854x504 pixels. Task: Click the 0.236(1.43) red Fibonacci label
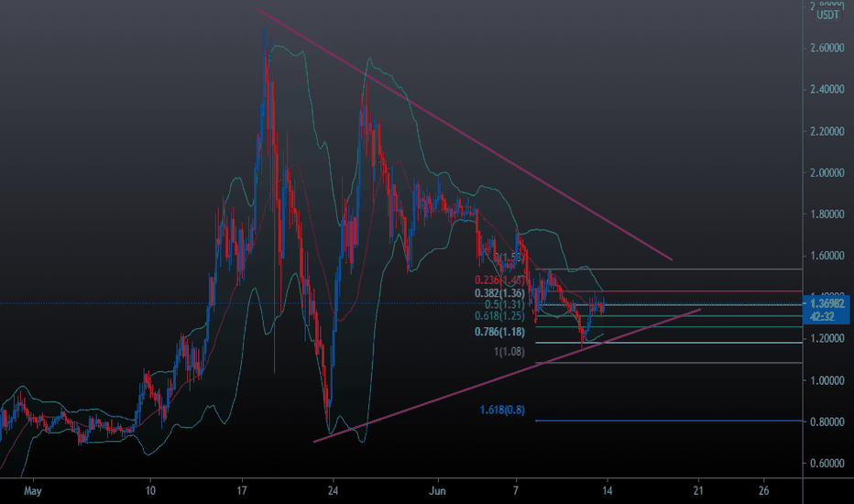(499, 280)
